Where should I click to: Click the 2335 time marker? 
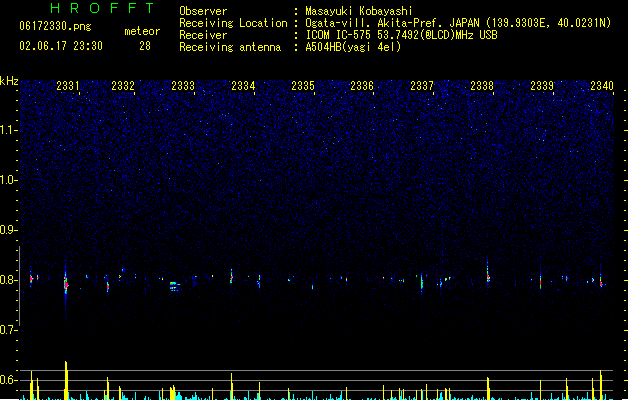point(303,86)
